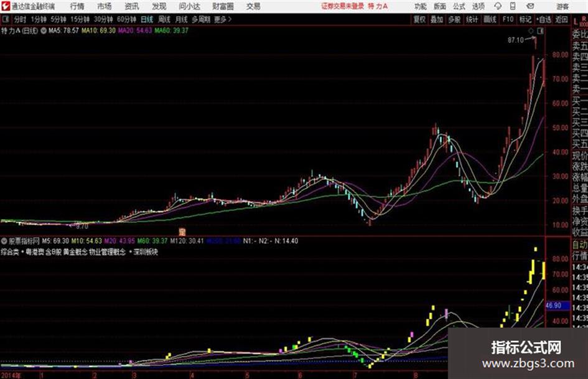
Task: Open the 财富圈 menu
Action: tap(223, 6)
